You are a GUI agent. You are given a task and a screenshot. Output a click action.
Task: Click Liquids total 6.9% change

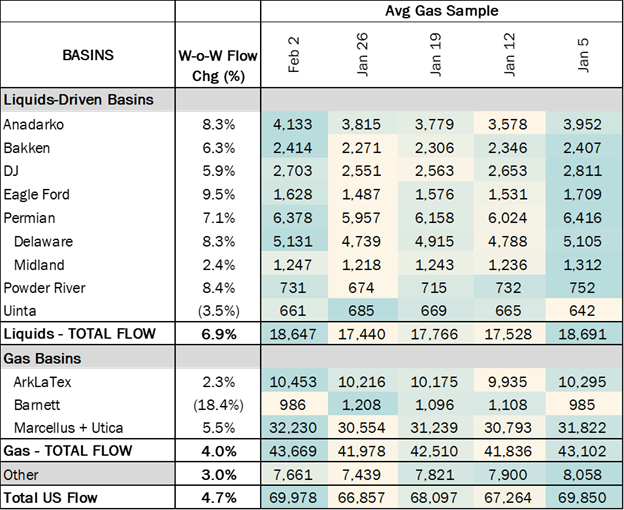219,334
